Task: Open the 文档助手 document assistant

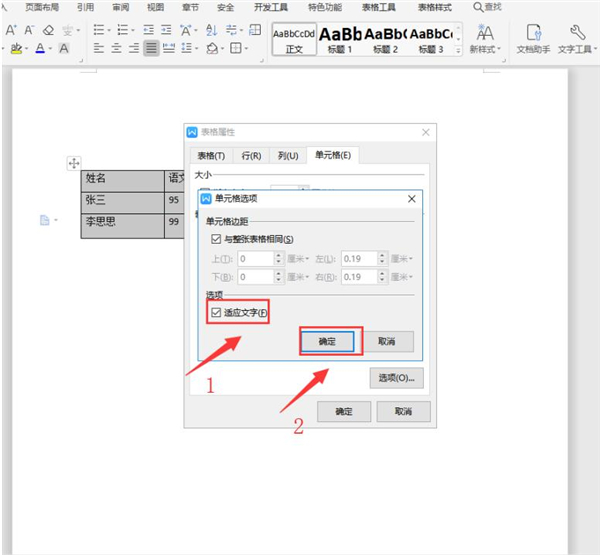Action: [x=533, y=40]
